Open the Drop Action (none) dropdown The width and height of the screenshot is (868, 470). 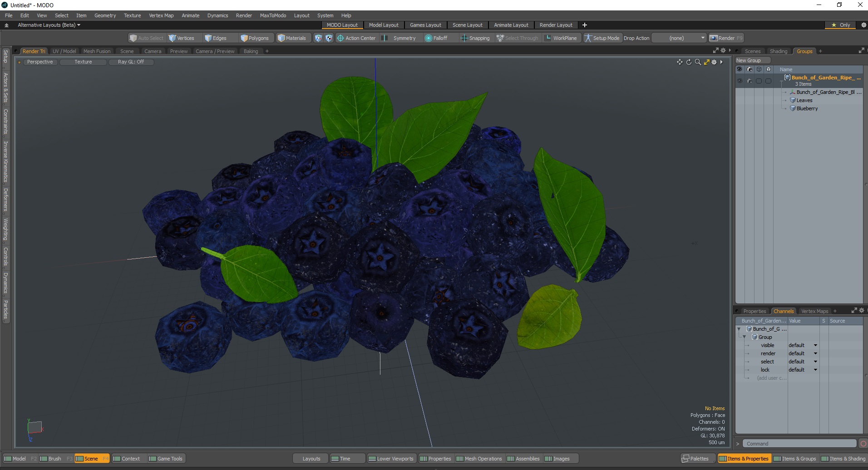(679, 38)
